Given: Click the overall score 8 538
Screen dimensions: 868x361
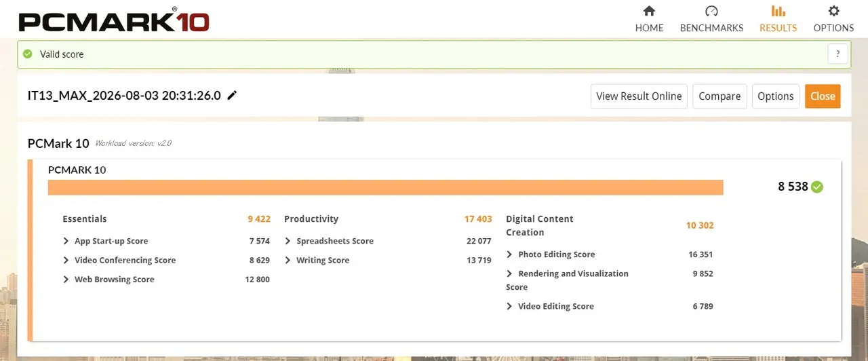Looking at the screenshot, I should point(793,187).
